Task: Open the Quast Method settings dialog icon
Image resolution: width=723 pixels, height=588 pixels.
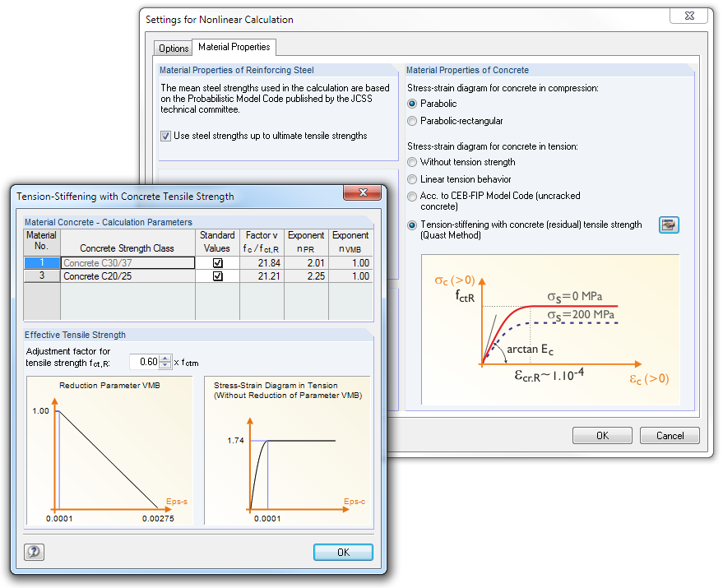Action: (669, 225)
